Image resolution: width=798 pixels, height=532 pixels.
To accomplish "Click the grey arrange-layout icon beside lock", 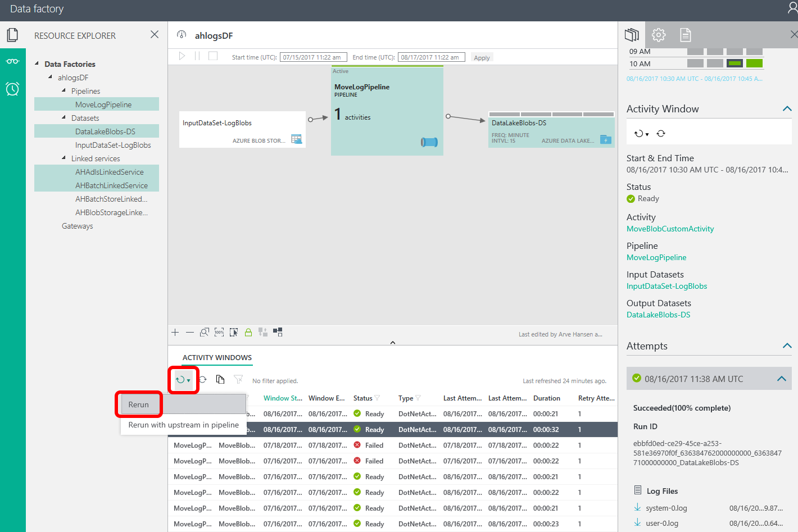I will [x=263, y=332].
